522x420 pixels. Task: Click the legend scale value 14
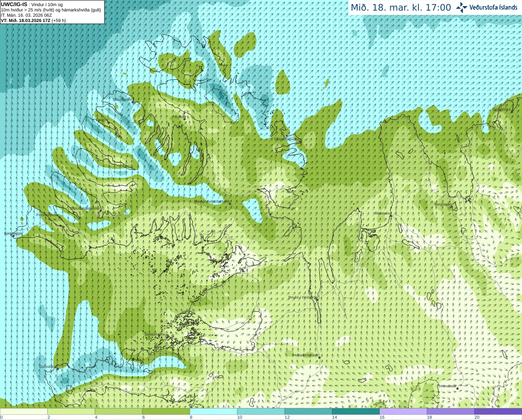coord(334,417)
